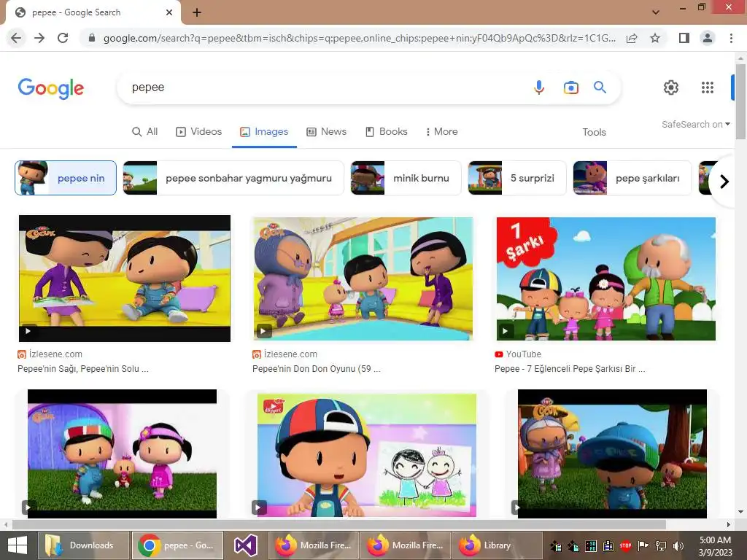This screenshot has height=560, width=747.
Task: Close the pepee - Google Search tab
Action: coord(169,12)
